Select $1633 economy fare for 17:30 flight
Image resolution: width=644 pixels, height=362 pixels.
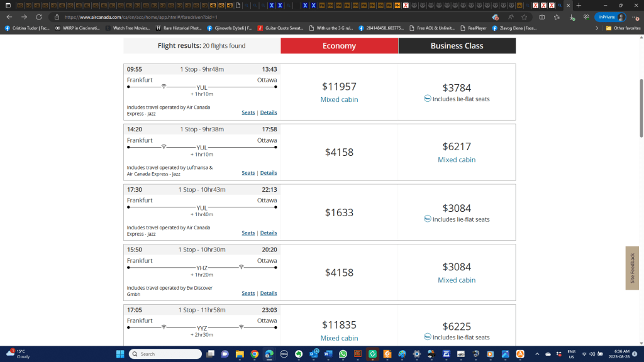click(x=339, y=212)
